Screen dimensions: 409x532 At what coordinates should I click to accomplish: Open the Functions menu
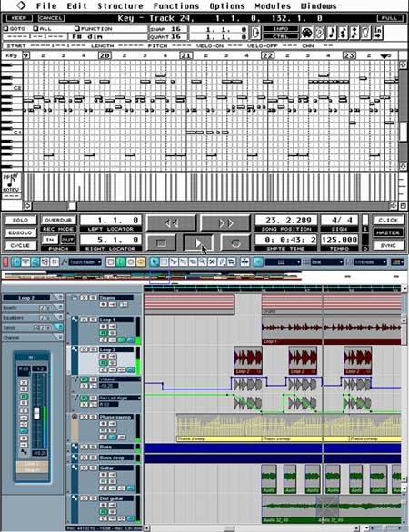pos(176,5)
